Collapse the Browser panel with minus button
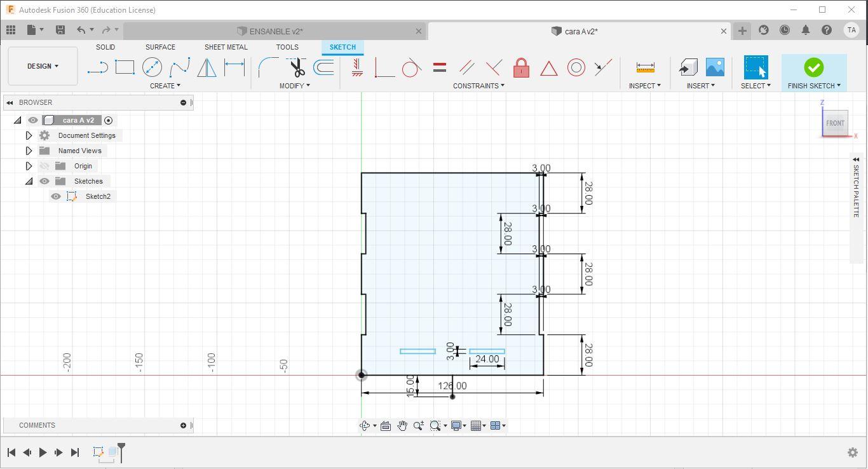Screen dimensions: 868x469 point(183,102)
